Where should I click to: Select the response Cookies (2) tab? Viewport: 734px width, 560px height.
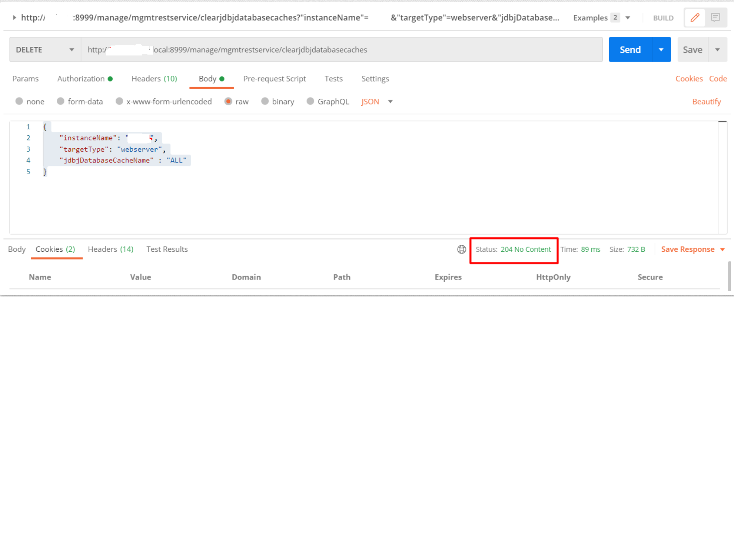55,249
